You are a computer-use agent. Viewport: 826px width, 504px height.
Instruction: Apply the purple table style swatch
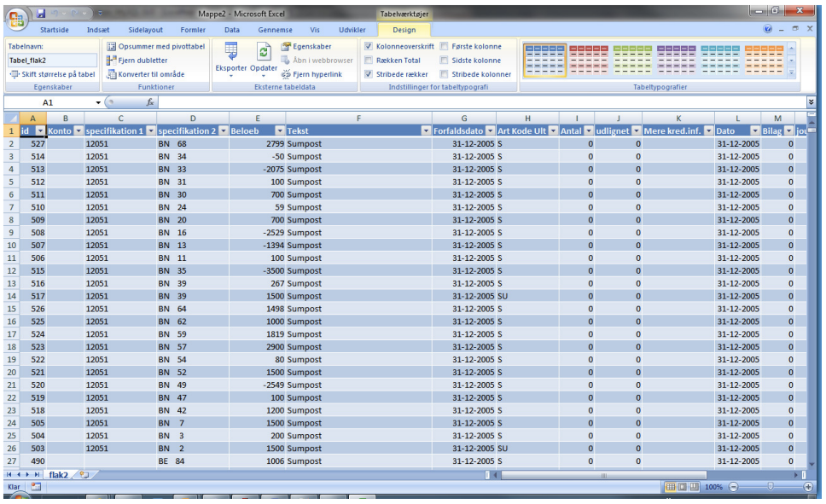(x=676, y=60)
